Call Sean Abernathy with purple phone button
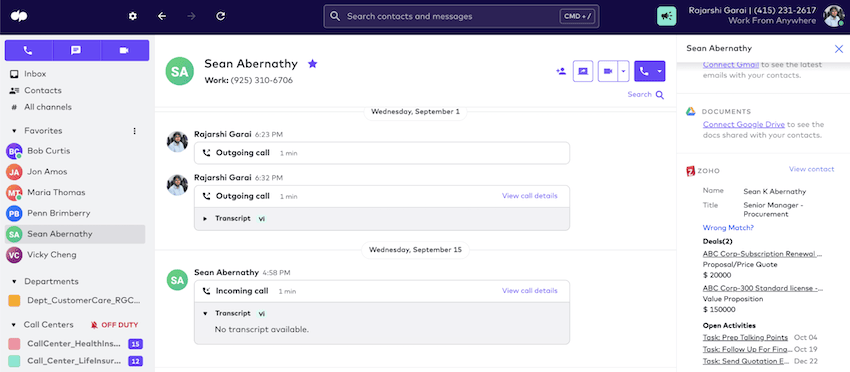850x372 pixels. (x=644, y=71)
